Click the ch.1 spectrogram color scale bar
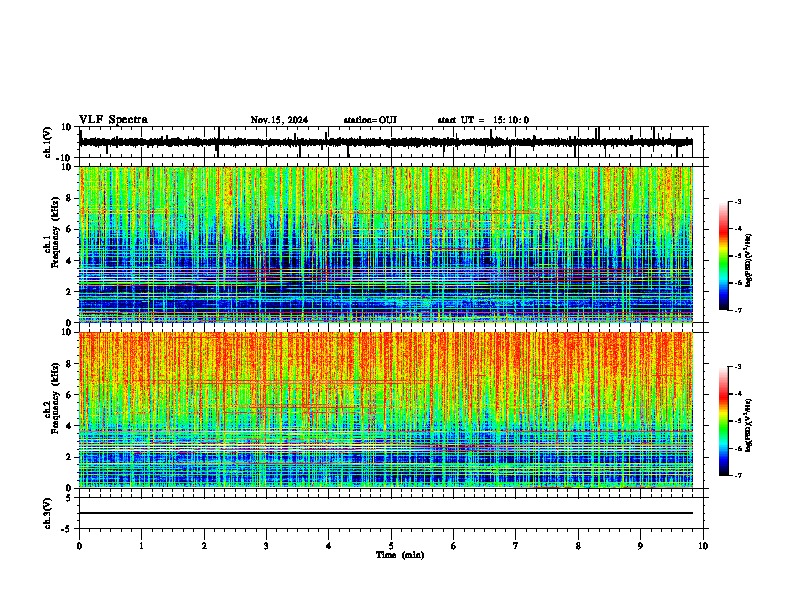This screenshot has height=612, width=792. click(x=724, y=256)
